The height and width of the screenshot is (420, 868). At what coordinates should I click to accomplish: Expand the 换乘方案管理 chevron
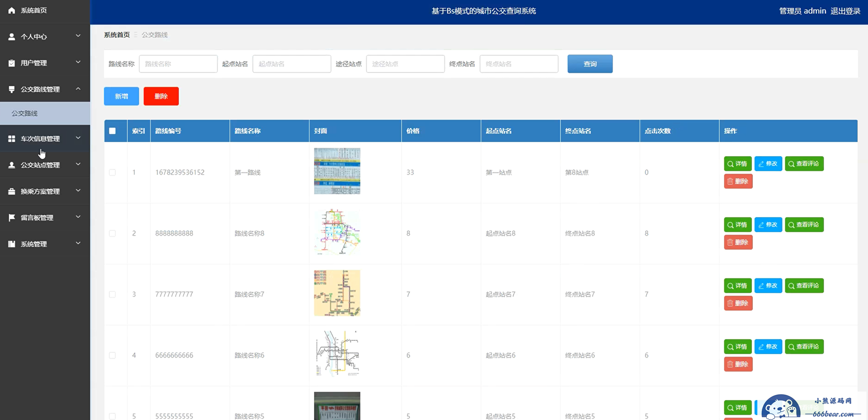(78, 191)
